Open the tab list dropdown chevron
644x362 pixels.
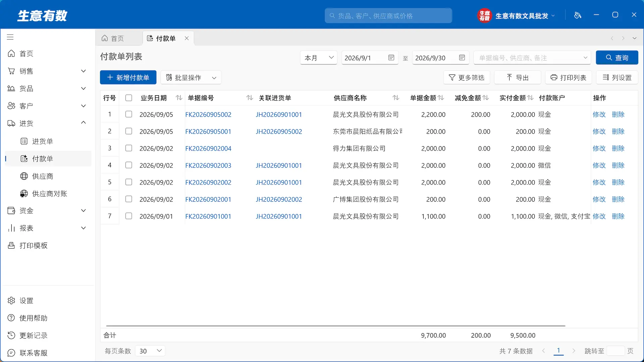[x=634, y=38]
